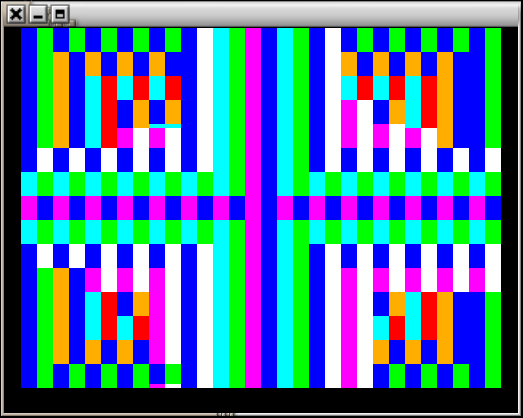Pick the tall magenta bar in the lower-left quadrant
The height and width of the screenshot is (418, 523).
(157, 316)
